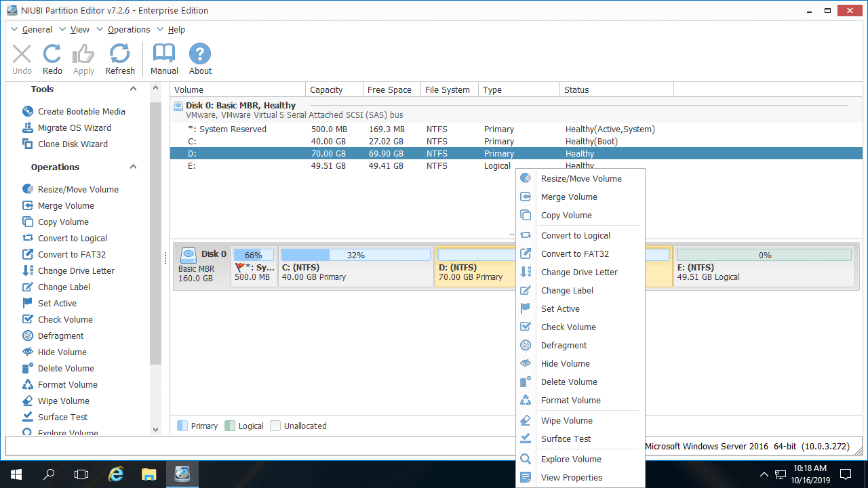Select the E: volume row in list
This screenshot has height=488, width=868.
[339, 166]
